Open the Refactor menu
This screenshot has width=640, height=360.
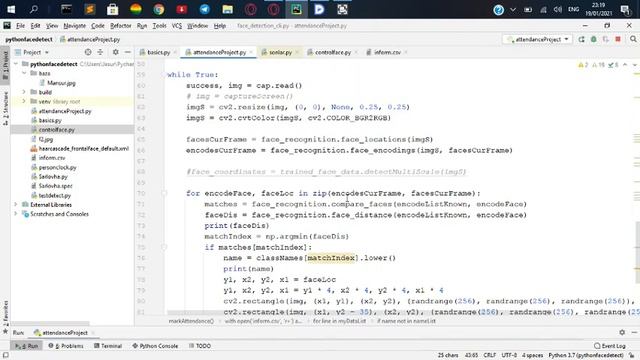(x=121, y=26)
